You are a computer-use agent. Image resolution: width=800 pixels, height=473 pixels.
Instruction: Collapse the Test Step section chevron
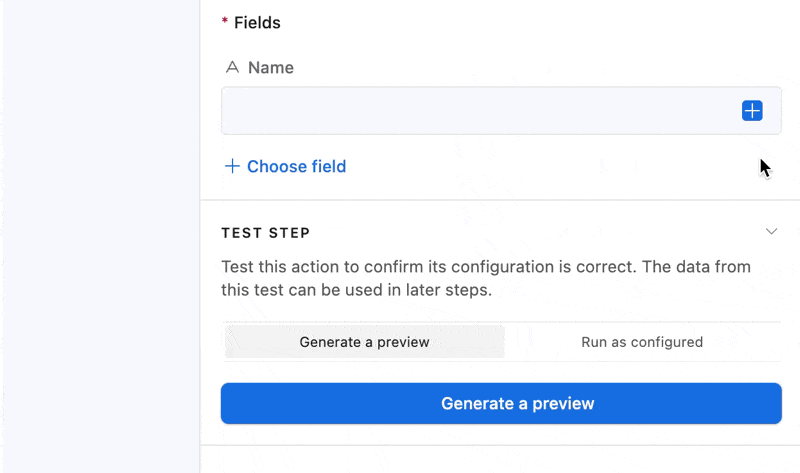click(x=771, y=232)
